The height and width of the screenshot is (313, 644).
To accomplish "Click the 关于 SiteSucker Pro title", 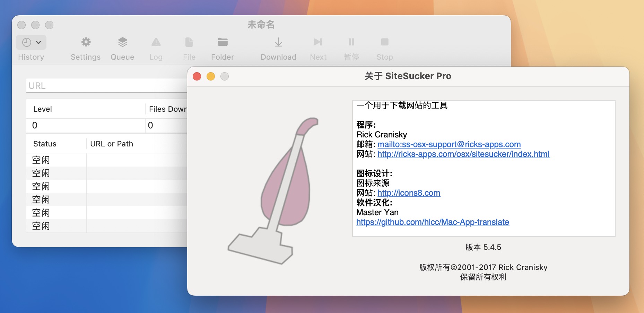I will (x=408, y=76).
